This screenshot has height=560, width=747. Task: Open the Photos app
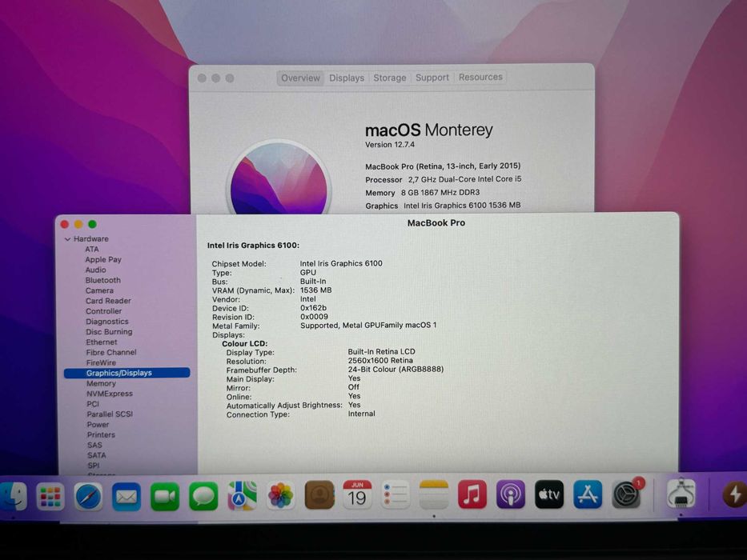pos(280,495)
